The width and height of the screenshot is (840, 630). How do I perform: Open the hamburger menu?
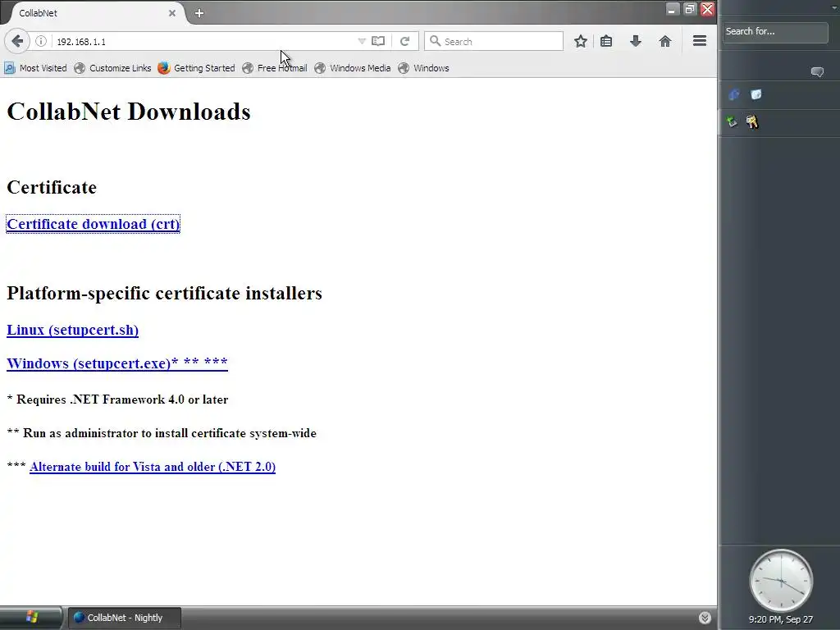[700, 41]
